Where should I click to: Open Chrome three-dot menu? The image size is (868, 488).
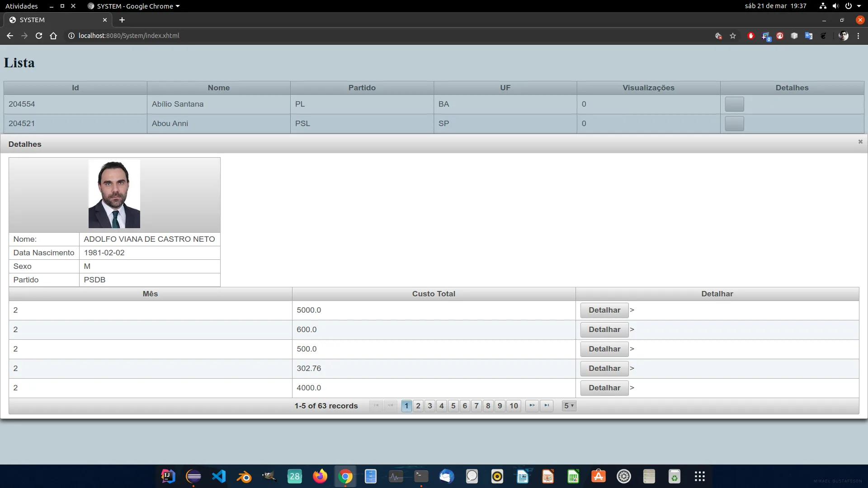tap(858, 36)
